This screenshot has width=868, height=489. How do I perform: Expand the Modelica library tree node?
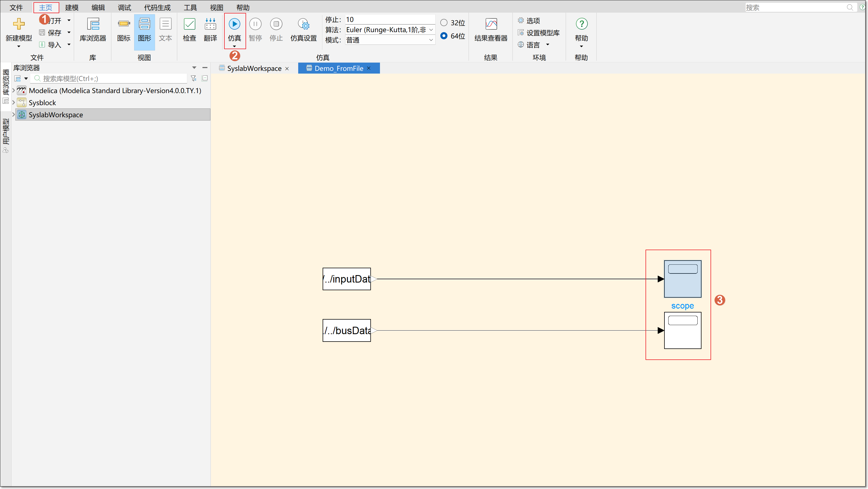(13, 90)
